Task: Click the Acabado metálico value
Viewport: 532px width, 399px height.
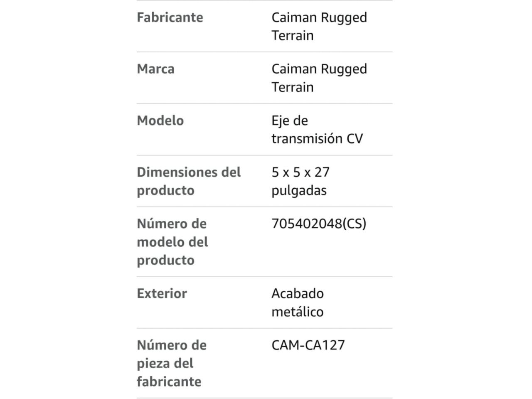Action: pos(298,302)
